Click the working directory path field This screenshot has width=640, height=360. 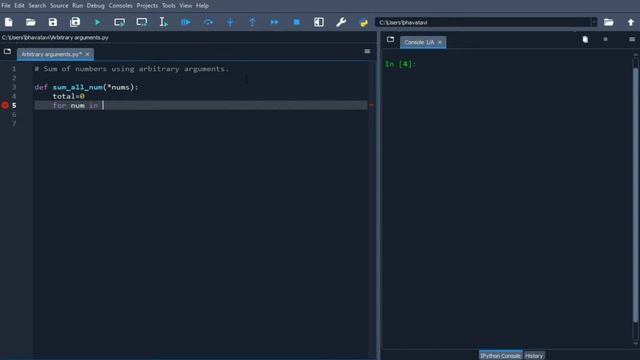tap(483, 22)
